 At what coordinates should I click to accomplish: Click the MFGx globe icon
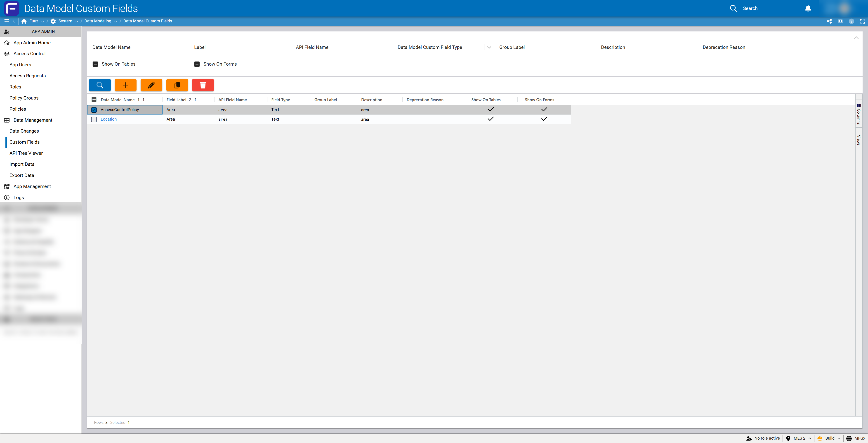pos(849,438)
